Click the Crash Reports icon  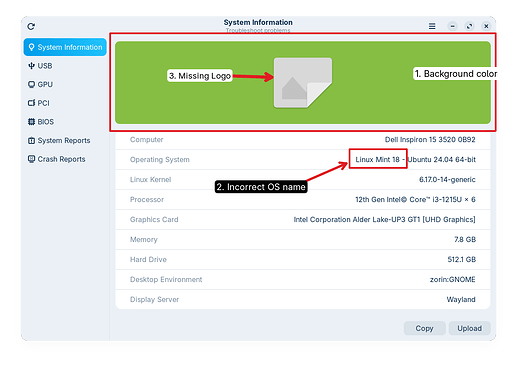click(x=31, y=159)
